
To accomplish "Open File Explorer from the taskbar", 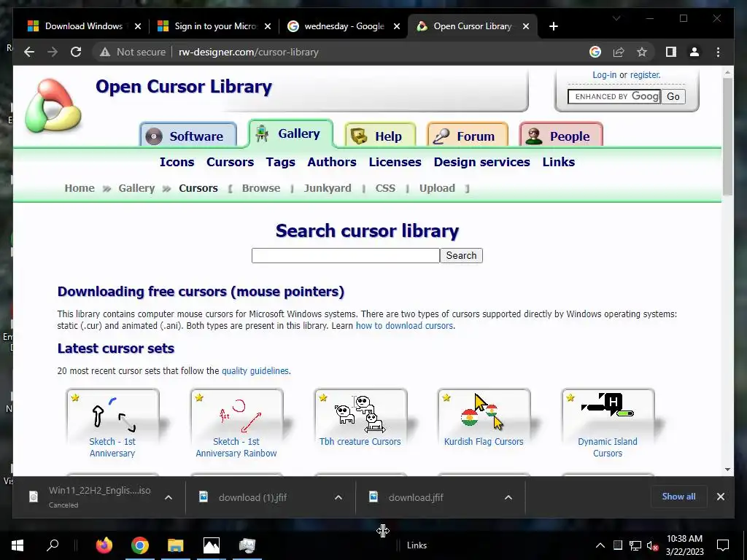I will (175, 545).
